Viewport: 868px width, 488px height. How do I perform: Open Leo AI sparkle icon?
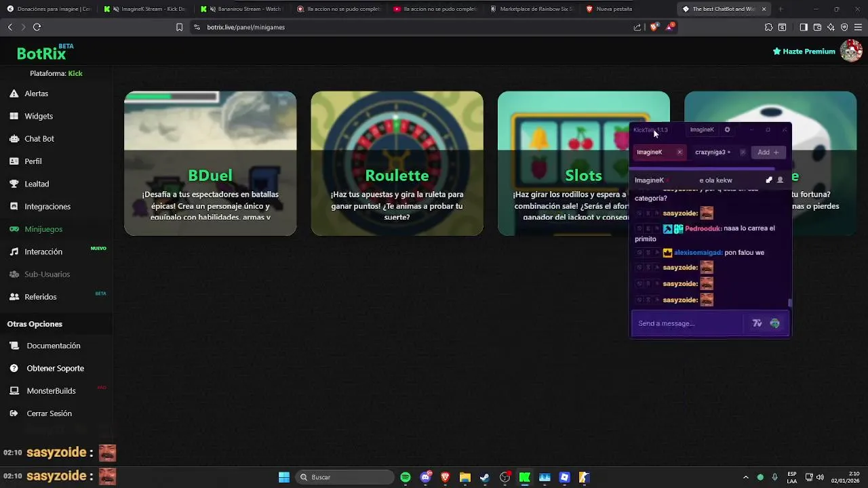tap(831, 27)
